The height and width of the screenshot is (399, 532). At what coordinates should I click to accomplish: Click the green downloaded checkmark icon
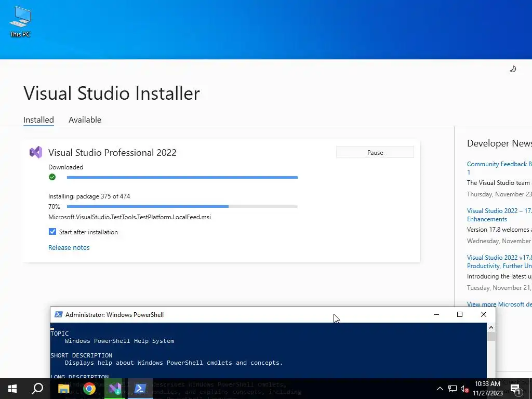pyautogui.click(x=52, y=177)
